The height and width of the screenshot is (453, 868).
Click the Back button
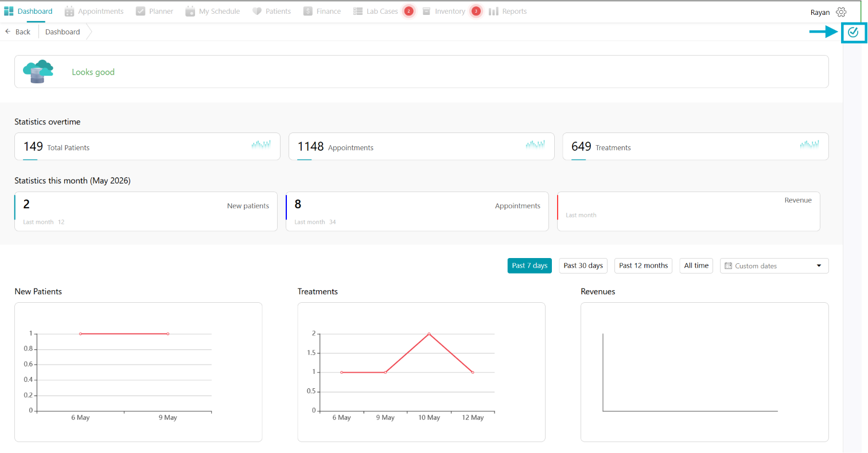point(18,32)
